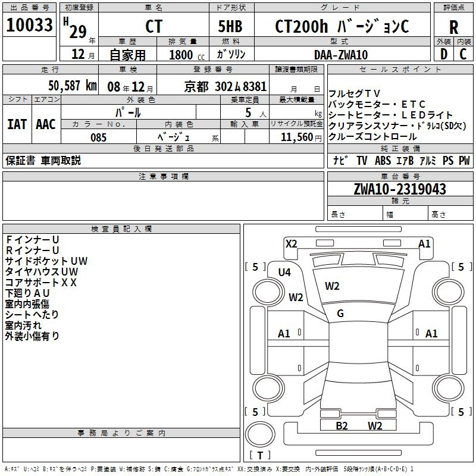Click the A1 scratch mark beside X2
This screenshot has height=476, width=476.
[x=424, y=243]
